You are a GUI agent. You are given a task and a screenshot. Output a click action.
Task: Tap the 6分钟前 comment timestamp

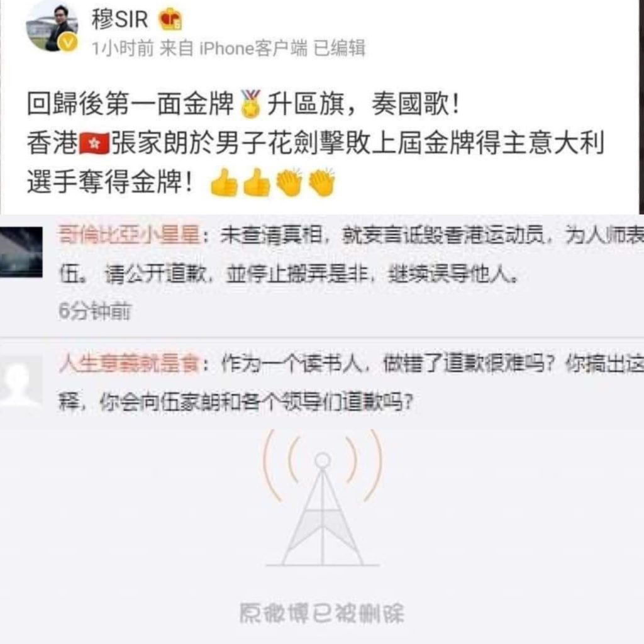(95, 311)
